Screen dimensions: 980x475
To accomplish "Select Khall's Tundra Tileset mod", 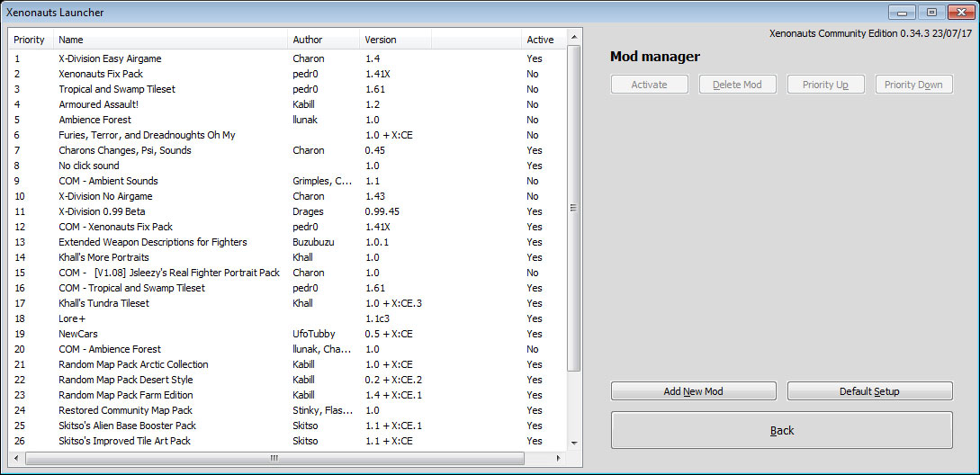I will click(287, 304).
